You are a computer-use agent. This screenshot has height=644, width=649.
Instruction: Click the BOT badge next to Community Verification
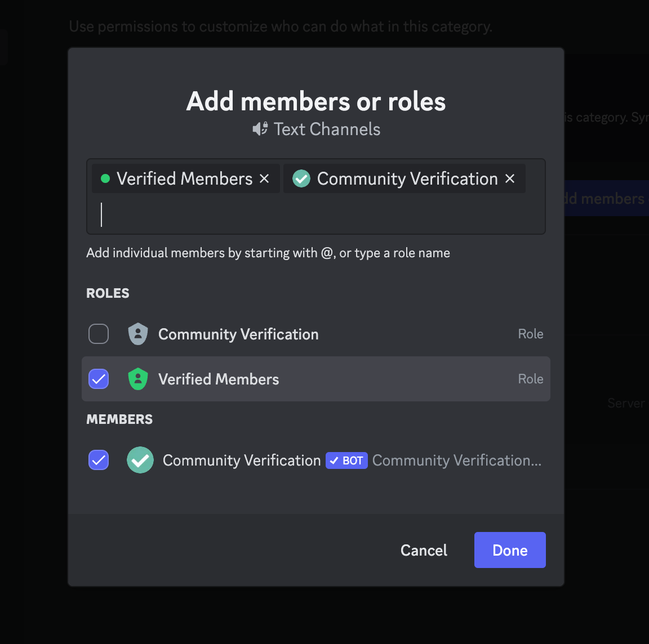coord(346,460)
